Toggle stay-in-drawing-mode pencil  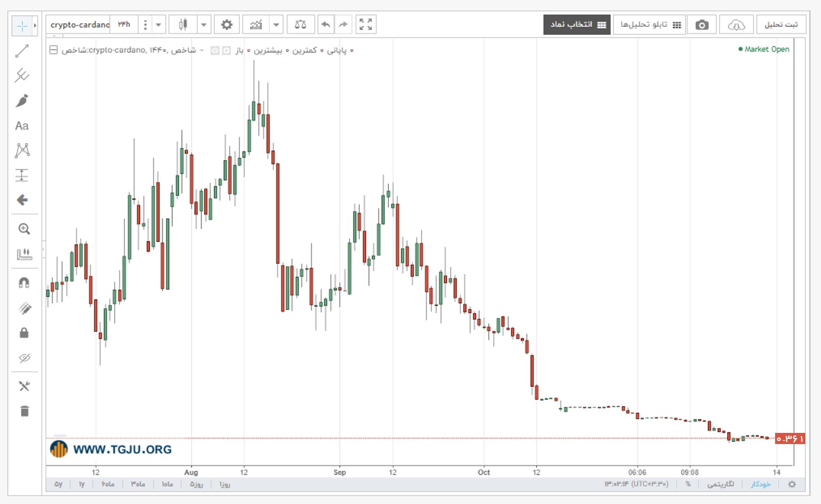tap(24, 308)
